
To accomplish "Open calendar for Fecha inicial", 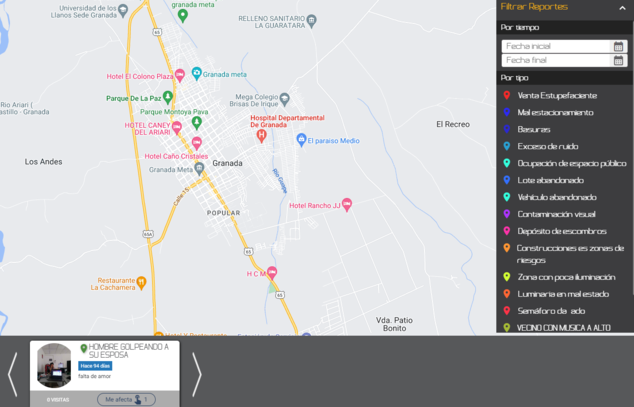I will click(618, 46).
